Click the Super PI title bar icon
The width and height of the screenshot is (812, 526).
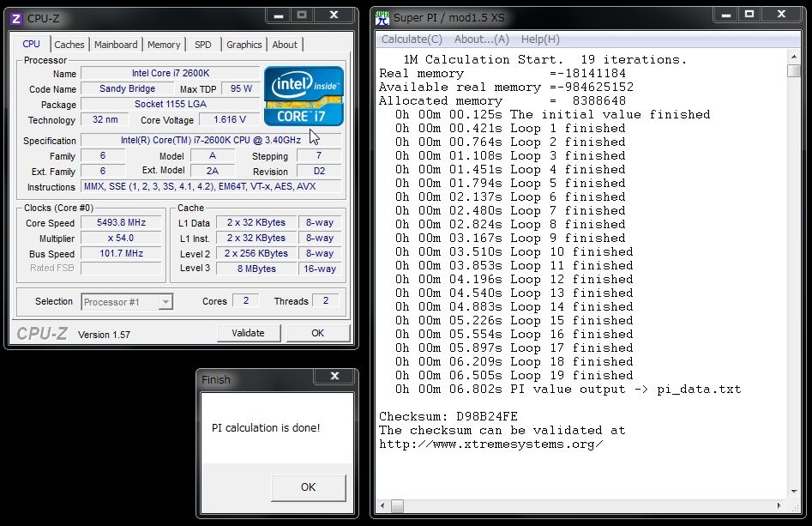click(x=382, y=17)
